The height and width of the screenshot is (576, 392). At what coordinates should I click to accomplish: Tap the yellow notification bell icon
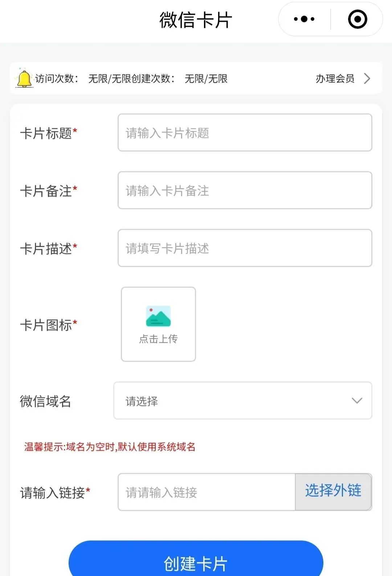point(24,78)
